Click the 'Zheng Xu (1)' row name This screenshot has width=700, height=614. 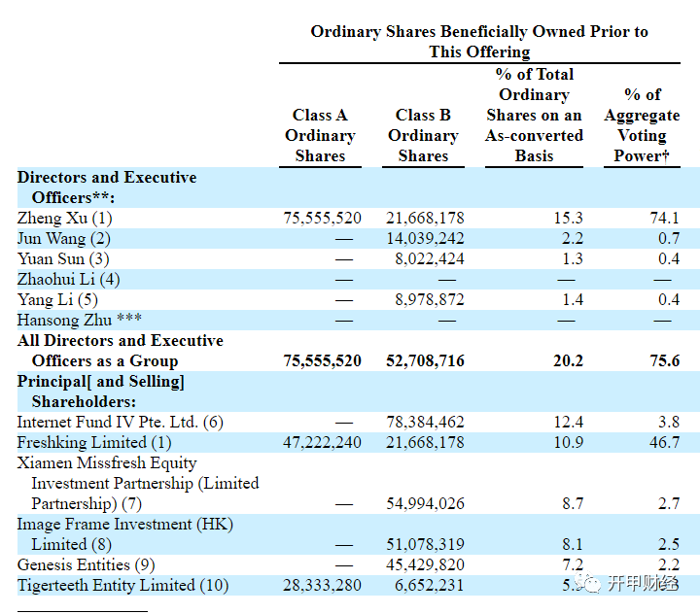pos(65,219)
